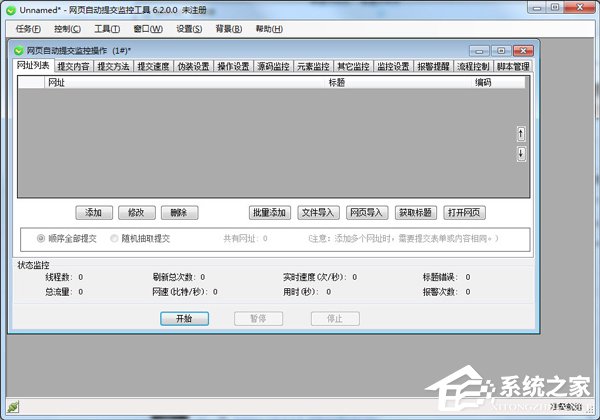The width and height of the screenshot is (600, 420).
Task: Open the 帮助(H) menu
Action: [x=269, y=29]
